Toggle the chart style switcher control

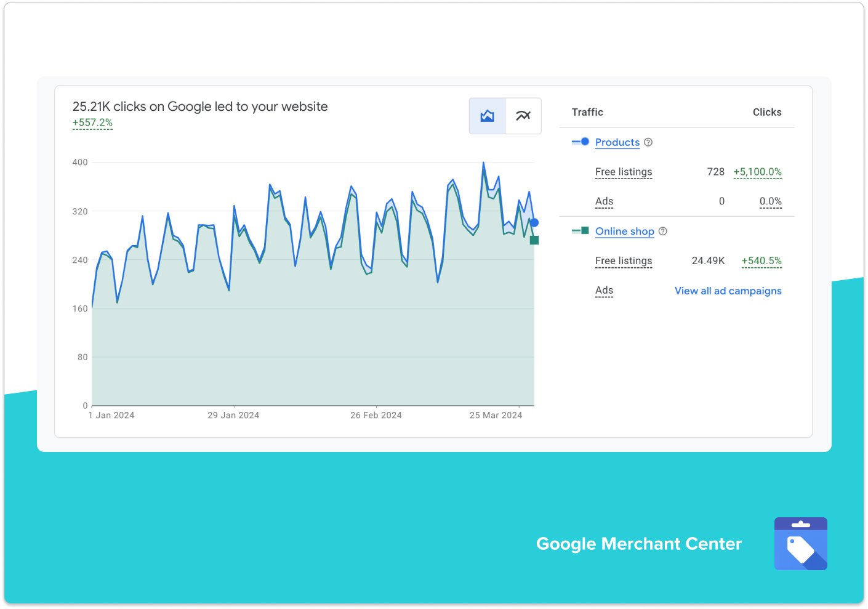[505, 115]
